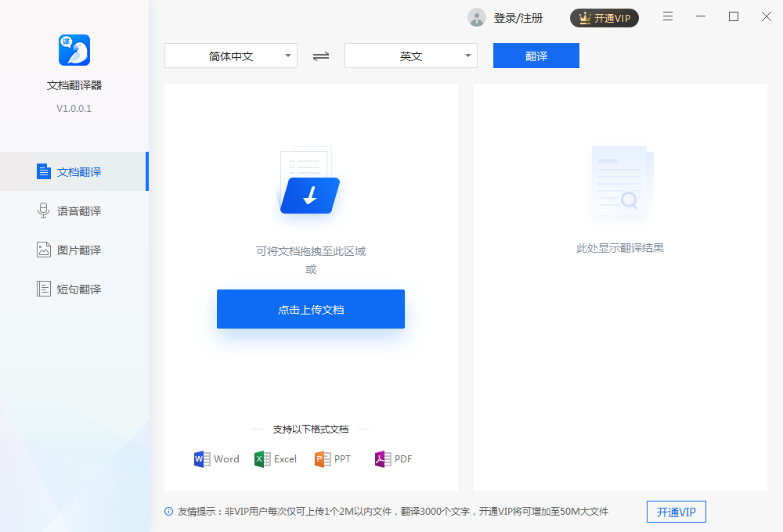Select the Excel format icon
Screen dimensions: 783x532
click(x=262, y=459)
